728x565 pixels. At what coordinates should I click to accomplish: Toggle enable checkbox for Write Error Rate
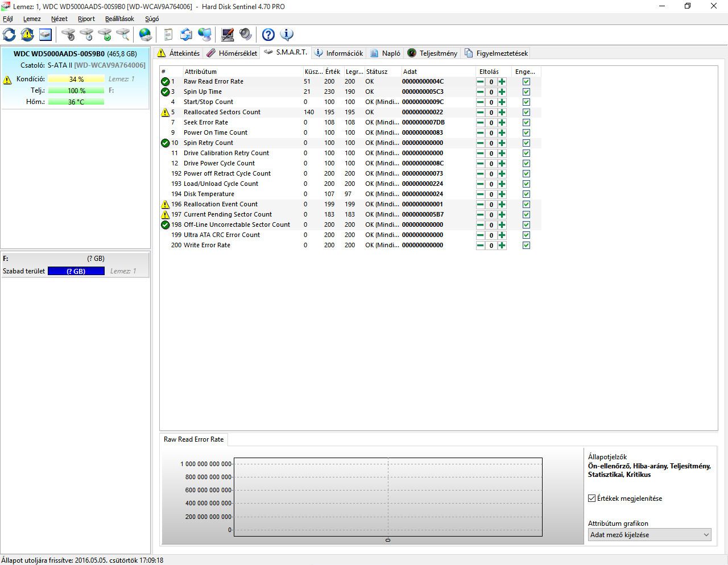pos(526,246)
